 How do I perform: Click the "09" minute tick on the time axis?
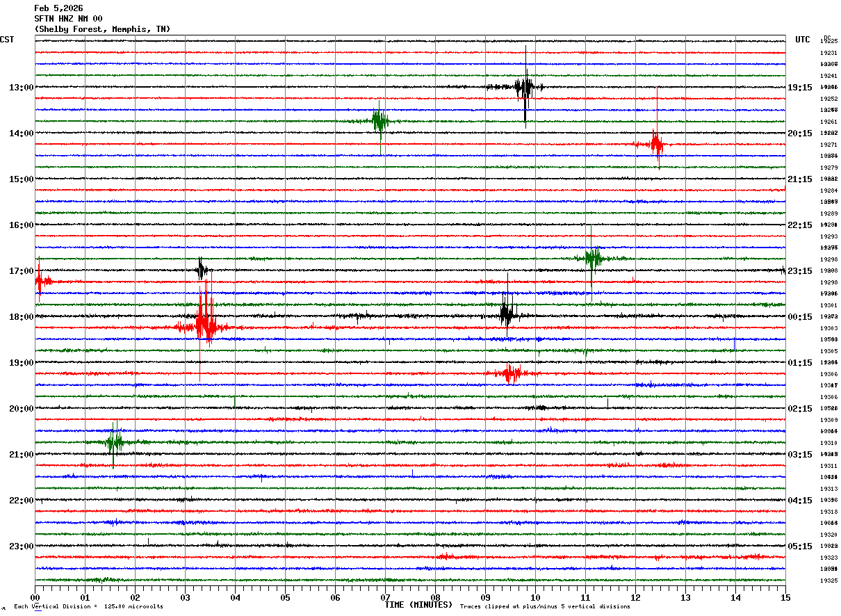tap(485, 597)
